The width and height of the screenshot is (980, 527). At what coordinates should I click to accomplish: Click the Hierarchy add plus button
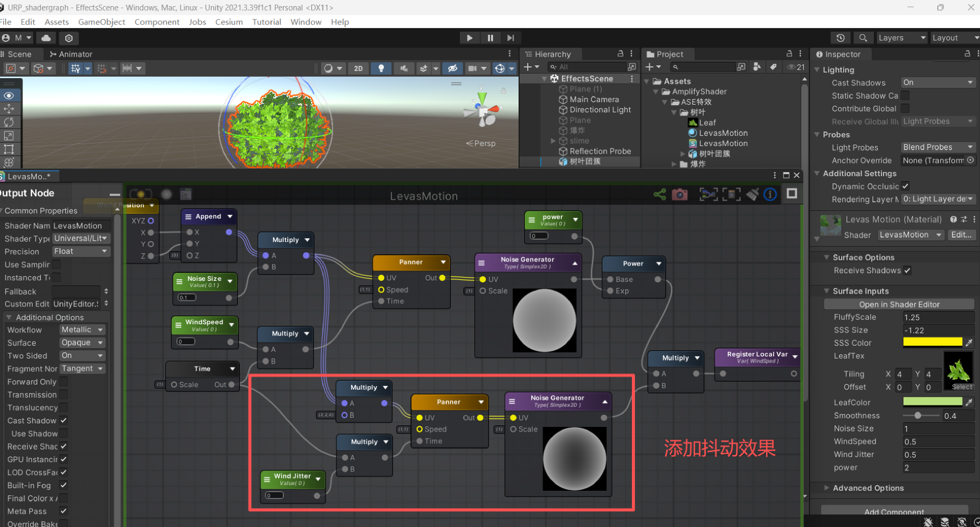coord(528,67)
